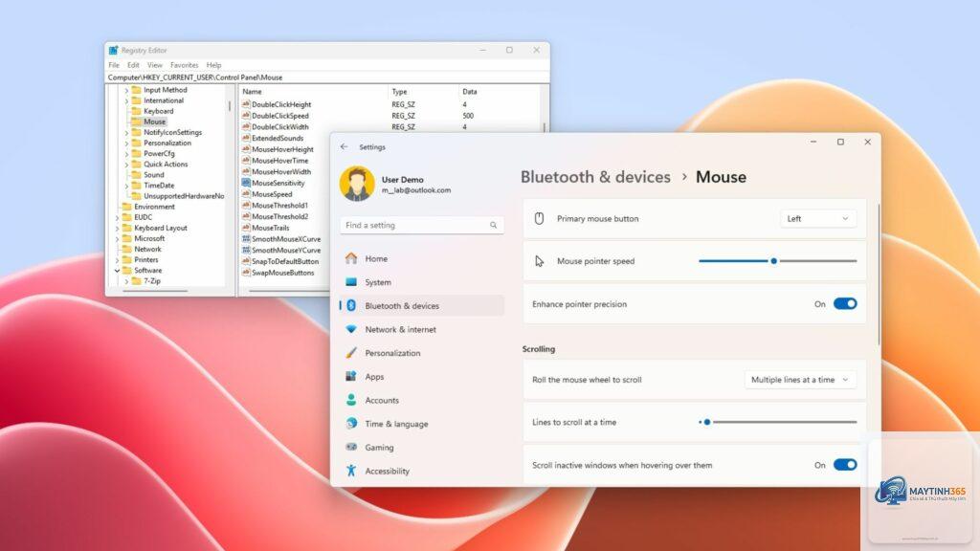Click the Environment folder icon in registry tree
The image size is (980, 551).
click(127, 207)
